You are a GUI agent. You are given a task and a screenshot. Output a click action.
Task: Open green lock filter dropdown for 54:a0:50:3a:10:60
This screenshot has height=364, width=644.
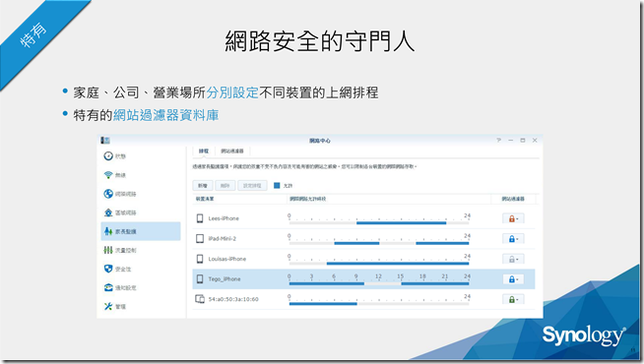513,299
